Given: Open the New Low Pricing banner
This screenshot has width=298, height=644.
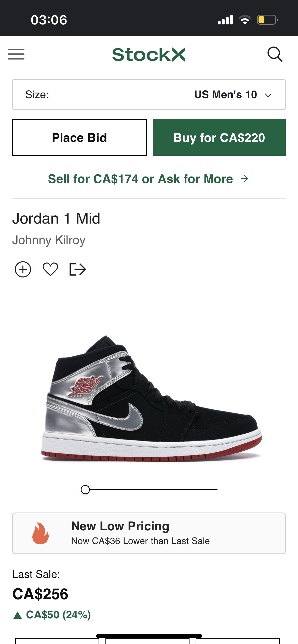Looking at the screenshot, I should pyautogui.click(x=149, y=533).
